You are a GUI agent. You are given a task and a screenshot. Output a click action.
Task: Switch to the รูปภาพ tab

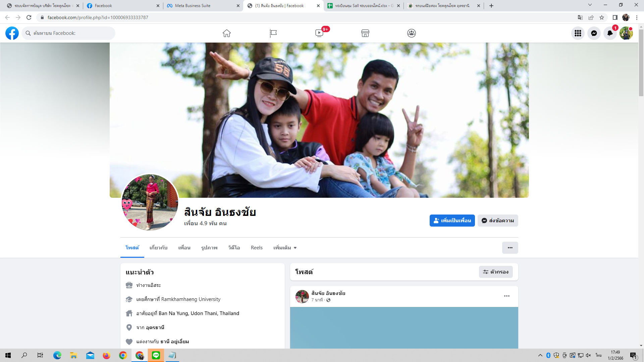tap(209, 248)
